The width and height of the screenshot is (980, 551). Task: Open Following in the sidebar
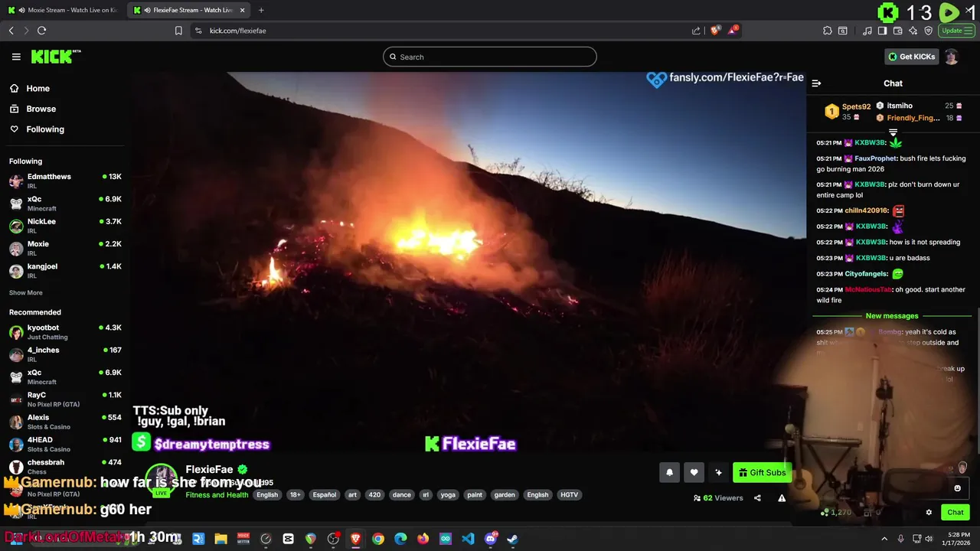point(45,129)
